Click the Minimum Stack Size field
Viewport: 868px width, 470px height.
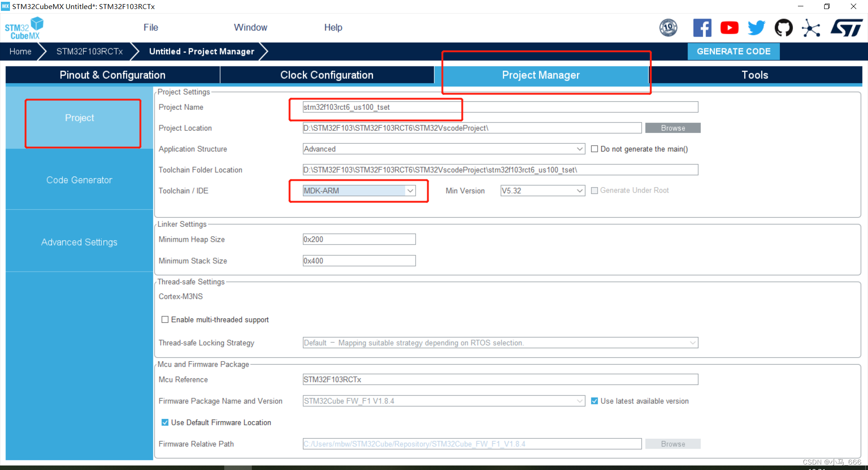coord(359,261)
